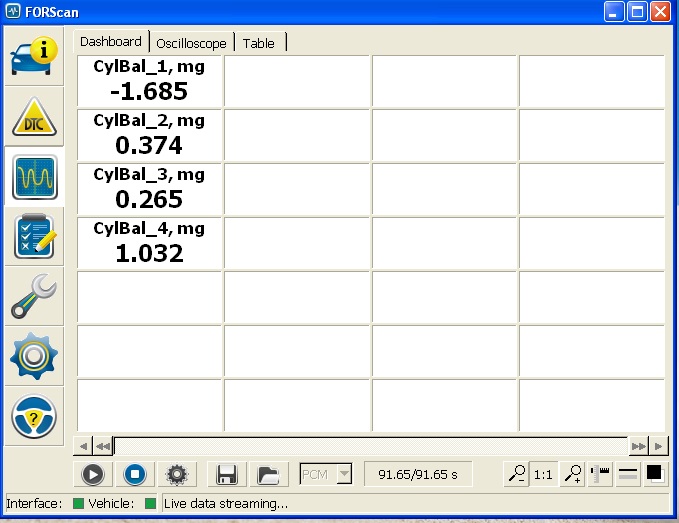Save the data log with floppy icon
The height and width of the screenshot is (523, 679).
click(226, 474)
